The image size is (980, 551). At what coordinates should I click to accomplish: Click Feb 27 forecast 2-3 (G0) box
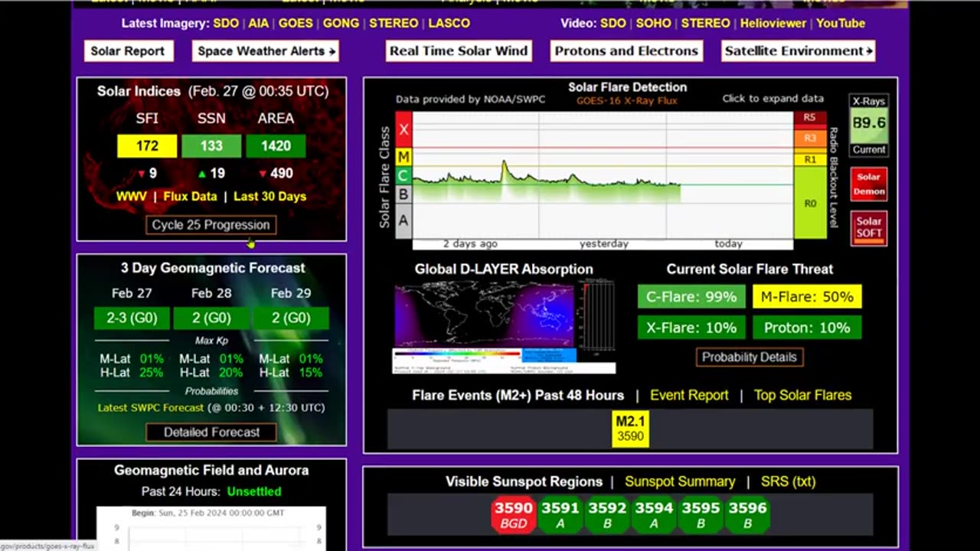click(x=132, y=318)
